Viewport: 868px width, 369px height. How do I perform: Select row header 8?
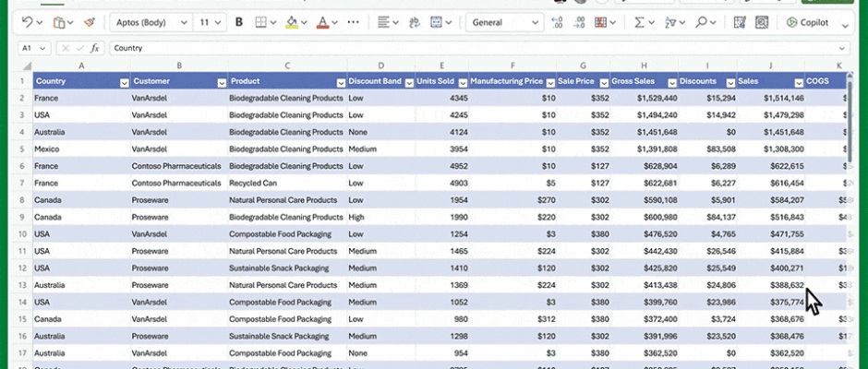point(22,200)
